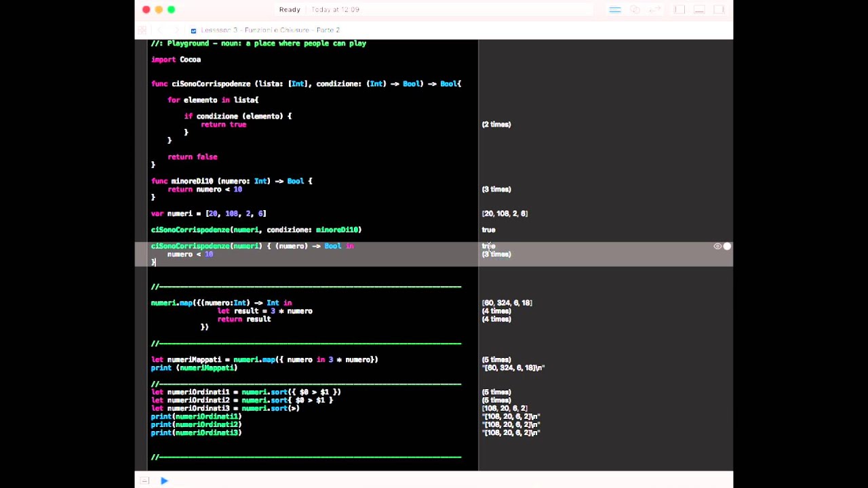This screenshot has width=868, height=488.
Task: Click the Playground comment on the first line
Action: click(x=258, y=43)
